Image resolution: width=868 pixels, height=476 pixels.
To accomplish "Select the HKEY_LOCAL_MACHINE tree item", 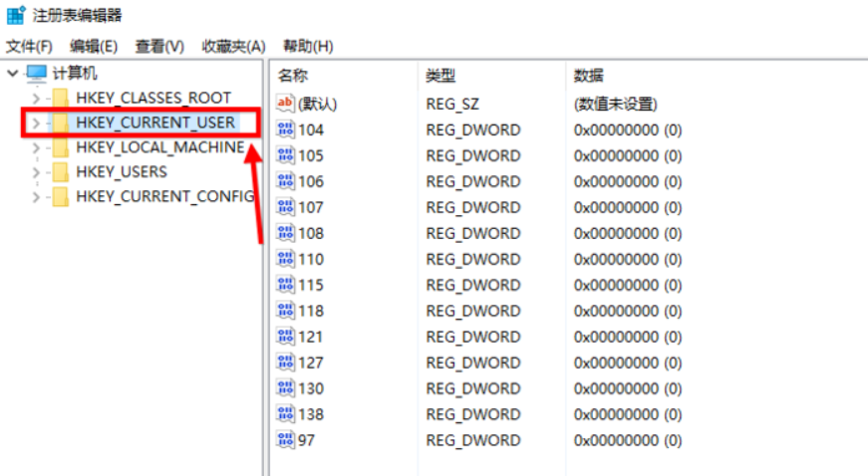I will pyautogui.click(x=159, y=147).
